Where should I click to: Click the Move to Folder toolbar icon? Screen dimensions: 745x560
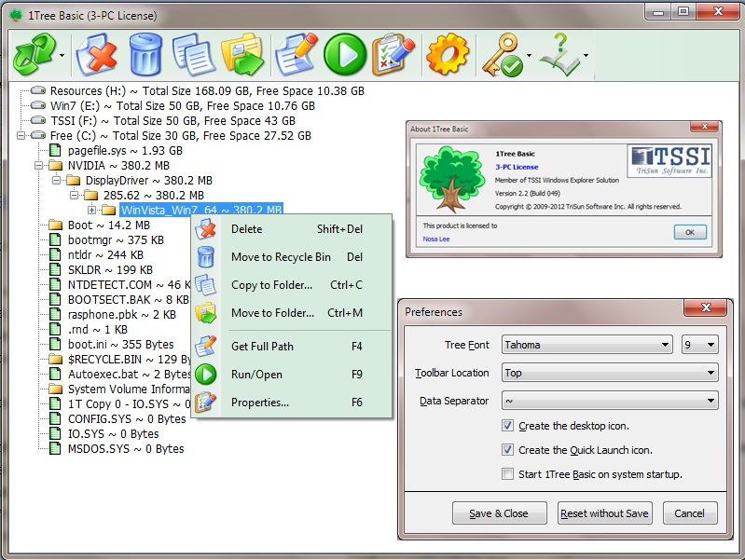[244, 55]
